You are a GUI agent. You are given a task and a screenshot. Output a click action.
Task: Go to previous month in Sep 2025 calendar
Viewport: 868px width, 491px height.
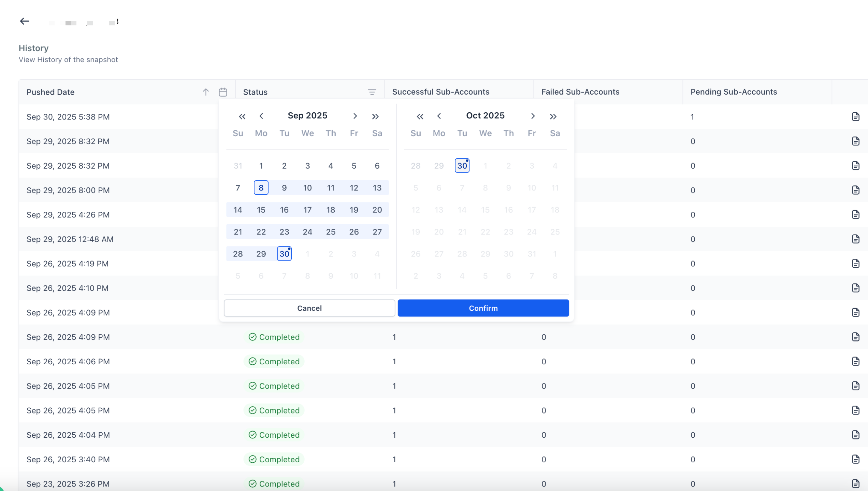click(261, 116)
